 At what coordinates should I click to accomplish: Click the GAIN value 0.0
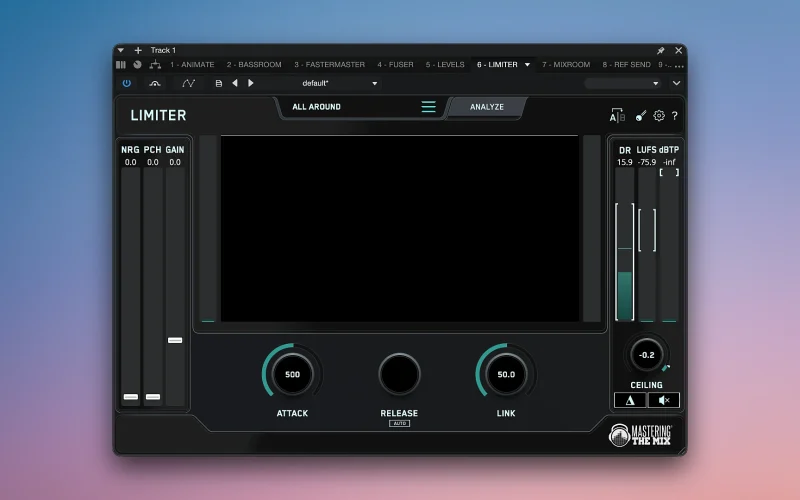point(175,162)
